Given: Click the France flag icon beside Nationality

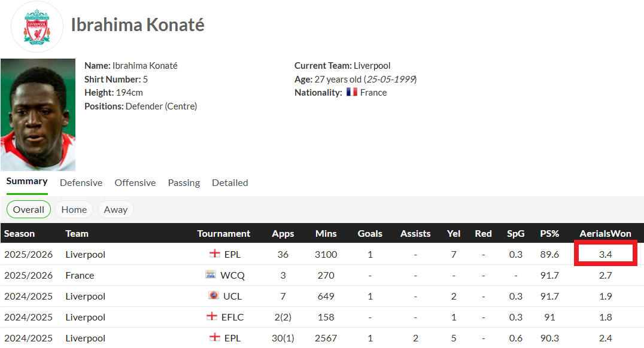Looking at the screenshot, I should click(351, 92).
